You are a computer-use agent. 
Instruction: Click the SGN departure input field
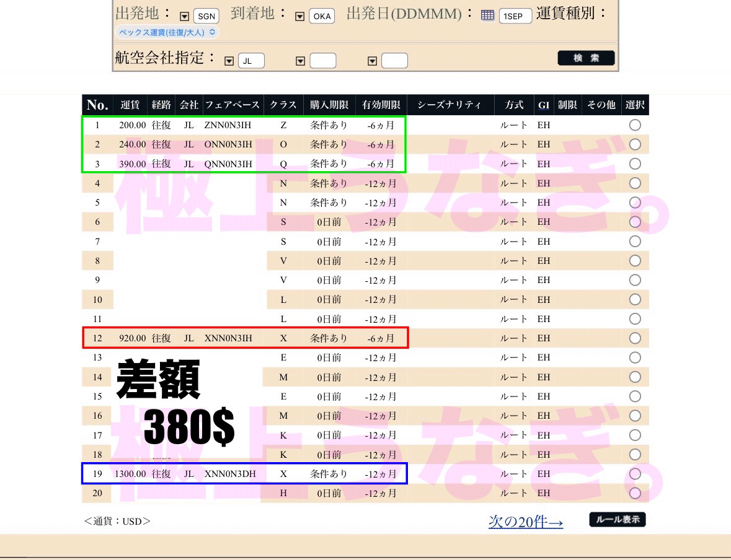206,16
